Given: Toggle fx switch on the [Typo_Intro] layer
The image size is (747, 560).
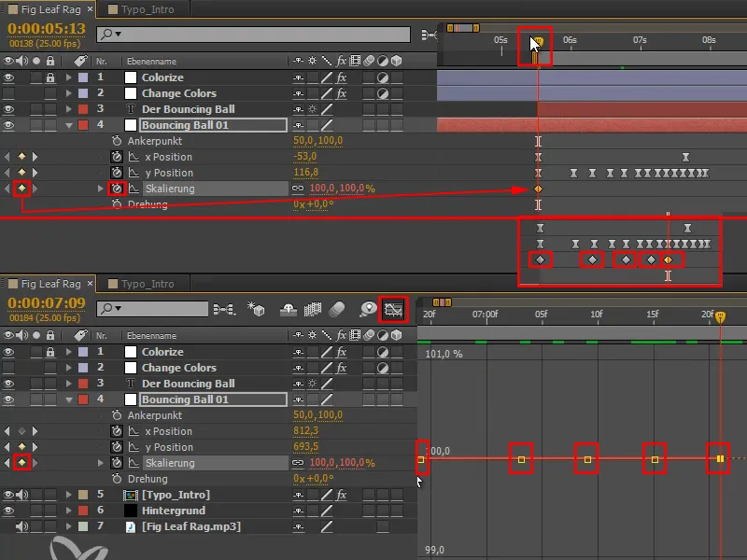Looking at the screenshot, I should point(341,495).
